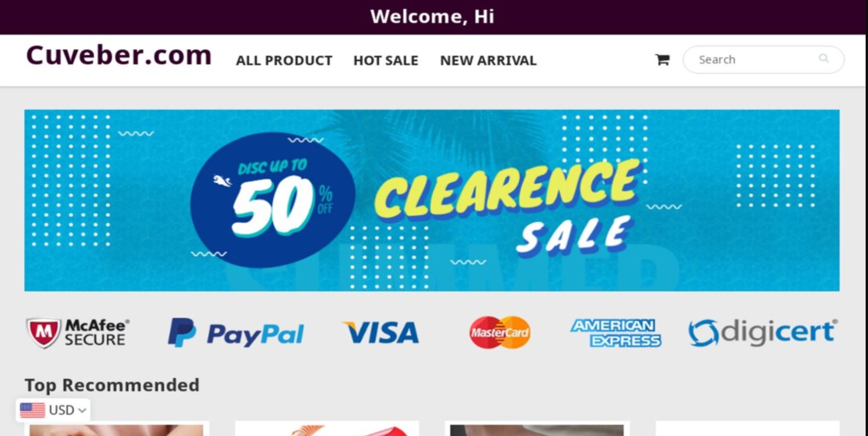Open the second recommended product thumbnail

pyautogui.click(x=327, y=430)
